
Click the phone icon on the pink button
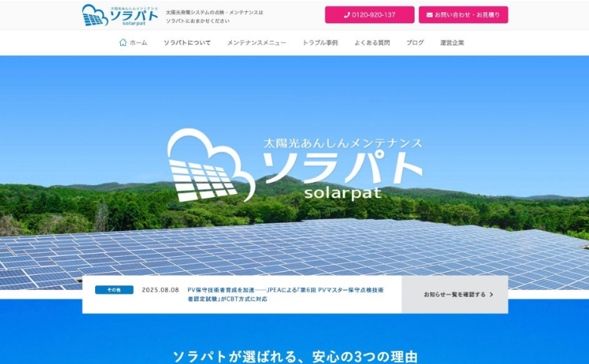pos(347,15)
